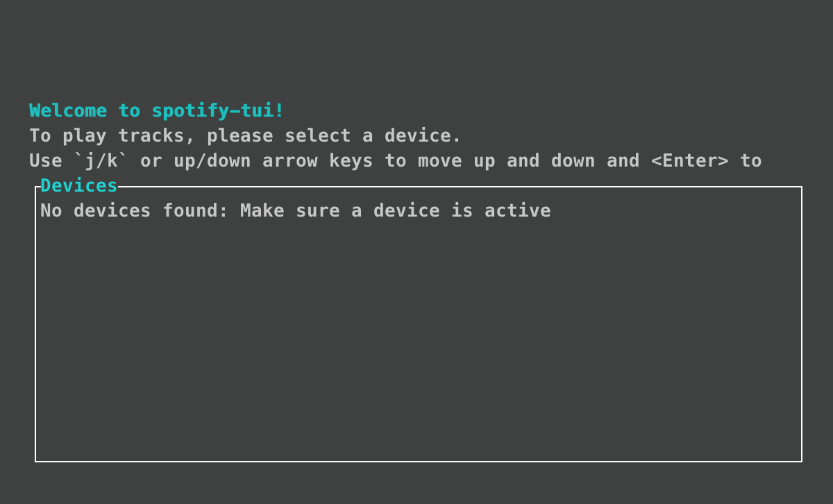Click the device selection instruction line

(396, 160)
